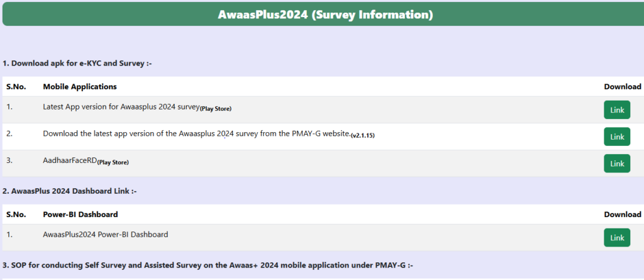Click serial number 3. in AadhaarFaceRD row

click(9, 160)
